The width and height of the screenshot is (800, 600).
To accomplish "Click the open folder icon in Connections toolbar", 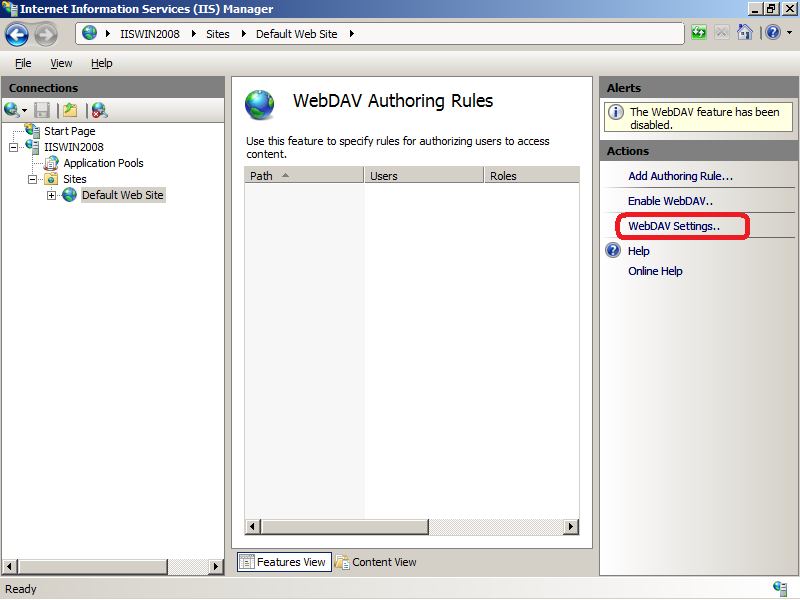I will (67, 110).
